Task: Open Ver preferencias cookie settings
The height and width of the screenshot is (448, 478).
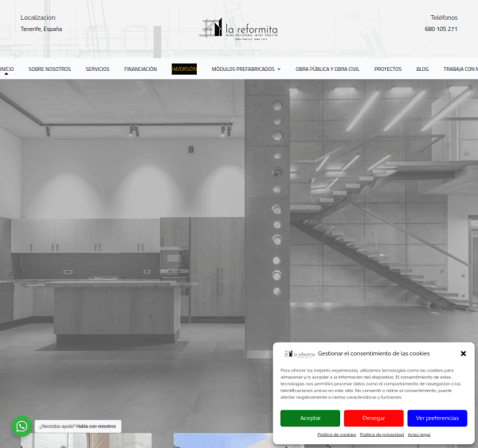Action: point(437,419)
